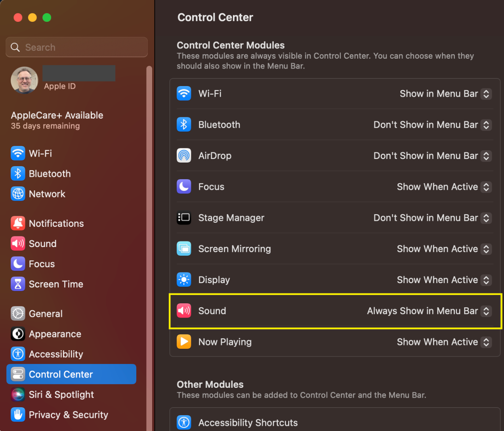Viewport: 504px width, 431px height.
Task: Click the Sound module speaker icon
Action: (x=184, y=310)
